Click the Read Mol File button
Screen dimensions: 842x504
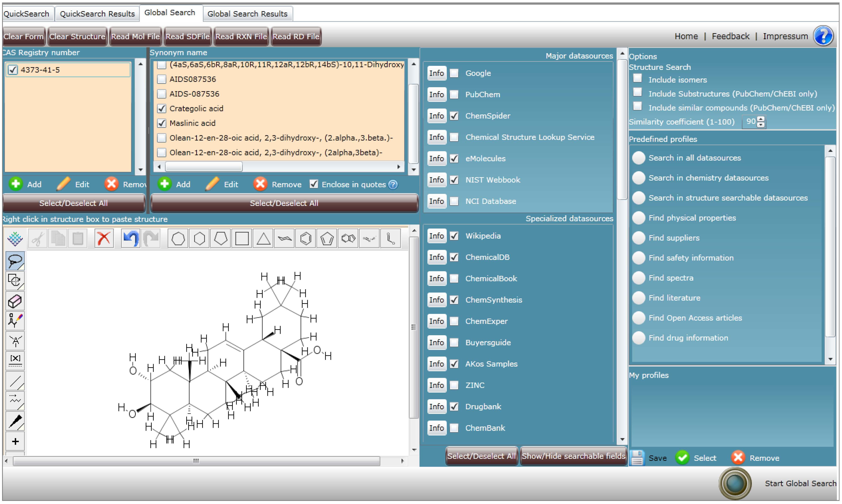[x=135, y=36]
